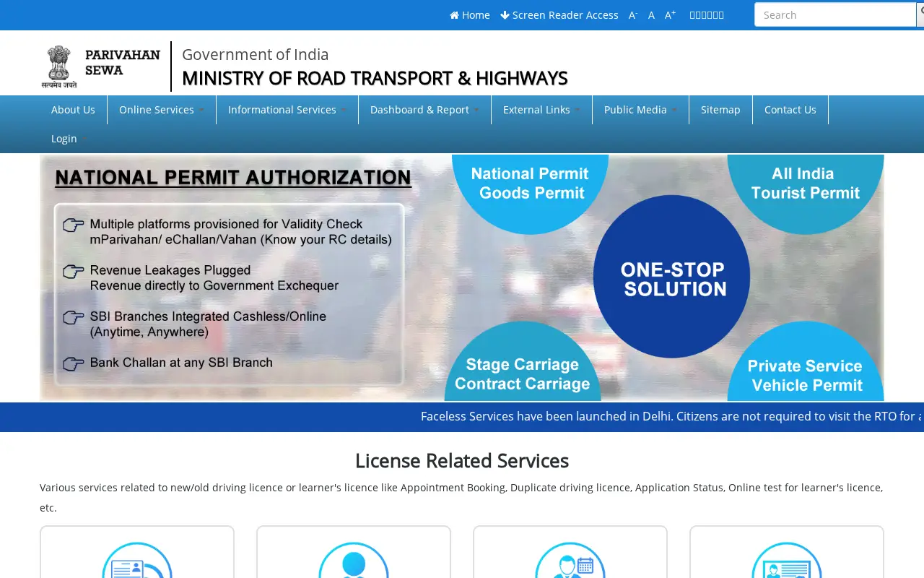This screenshot has width=924, height=578.
Task: Click the Home icon link
Action: click(470, 15)
